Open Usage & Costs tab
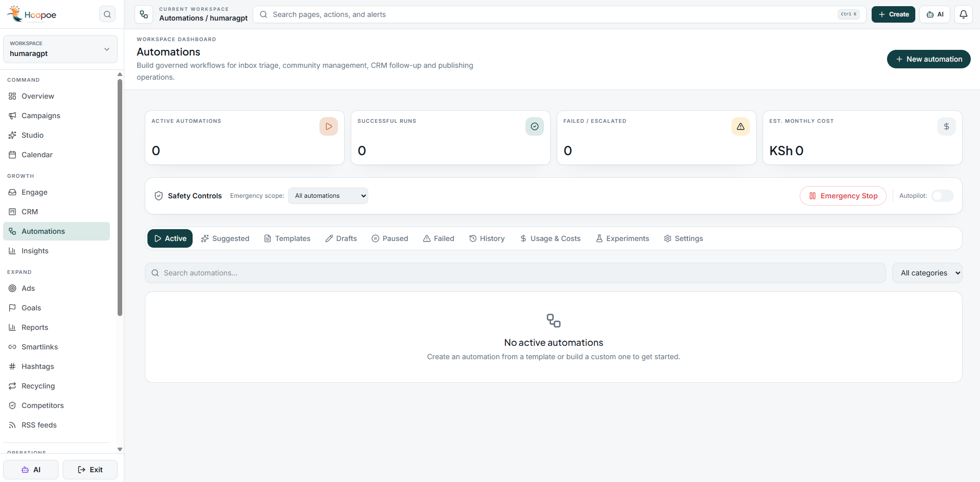Viewport: 980px width, 482px height. tap(550, 238)
